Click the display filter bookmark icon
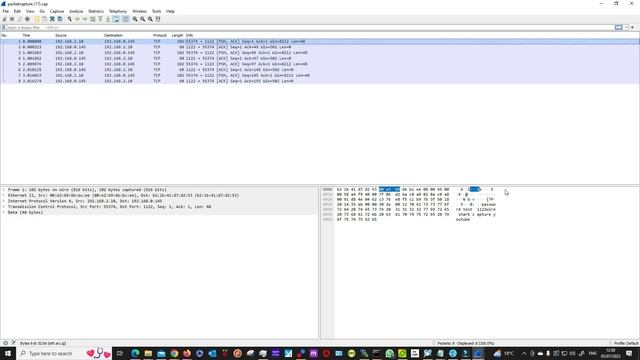 (x=4, y=28)
